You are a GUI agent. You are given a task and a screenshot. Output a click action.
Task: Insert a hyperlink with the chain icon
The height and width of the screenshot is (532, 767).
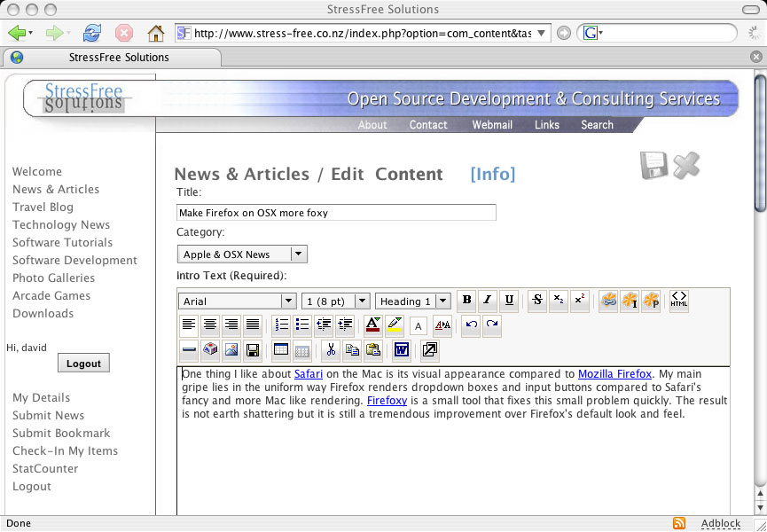pyautogui.click(x=608, y=301)
